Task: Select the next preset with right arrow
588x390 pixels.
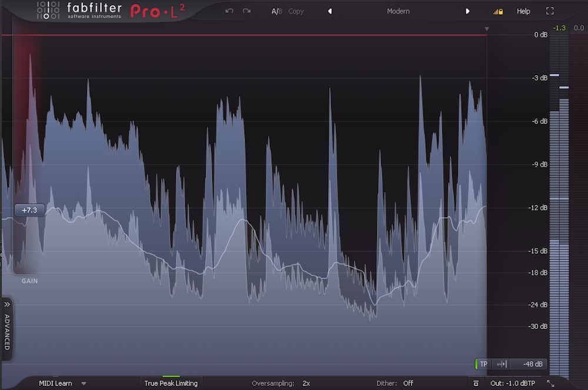Action: (x=467, y=11)
